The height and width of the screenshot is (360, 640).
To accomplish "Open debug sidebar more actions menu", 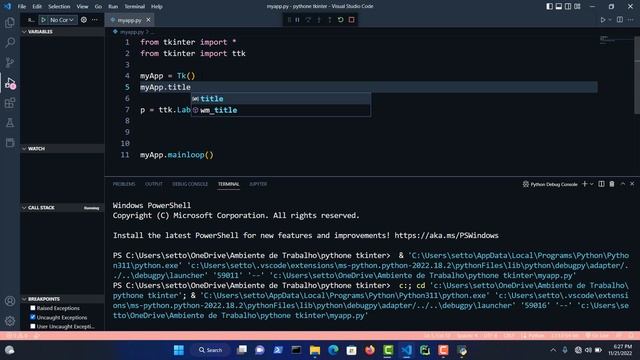I will 95,20.
